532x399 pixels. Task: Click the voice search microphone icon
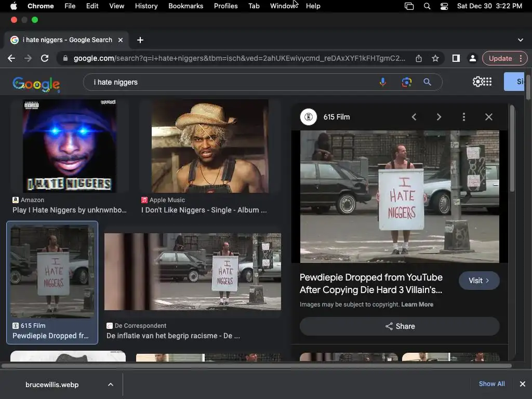383,82
